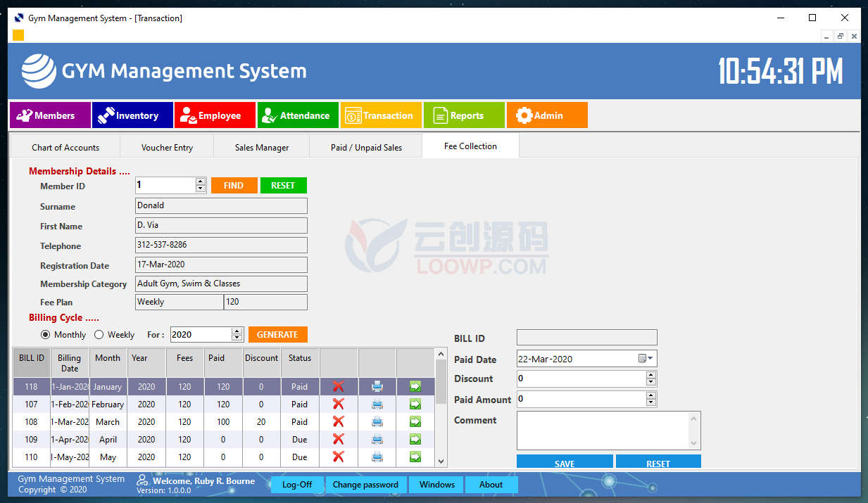Print the January bill 118 receipt

[377, 386]
